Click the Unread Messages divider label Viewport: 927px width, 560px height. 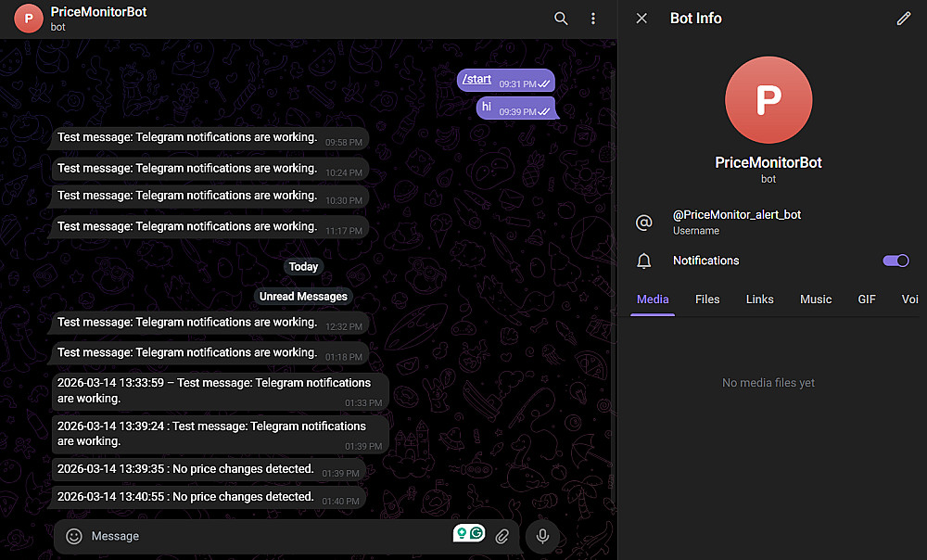[303, 297]
